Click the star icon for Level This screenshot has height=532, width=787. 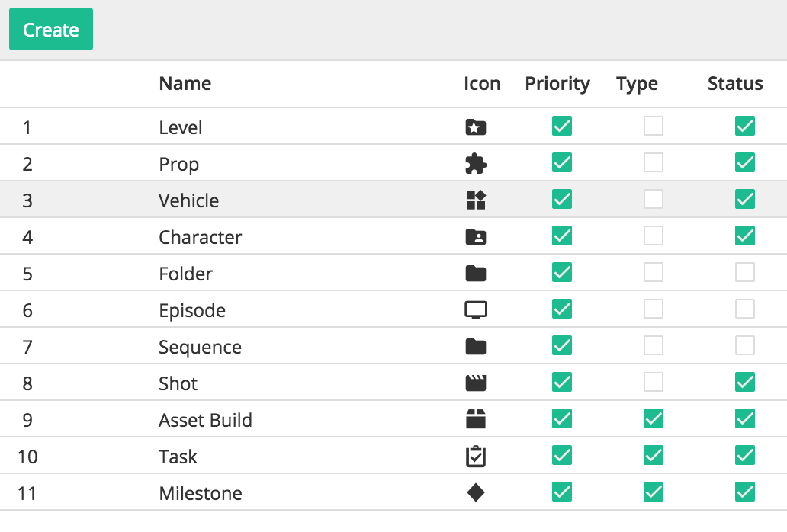pyautogui.click(x=475, y=126)
